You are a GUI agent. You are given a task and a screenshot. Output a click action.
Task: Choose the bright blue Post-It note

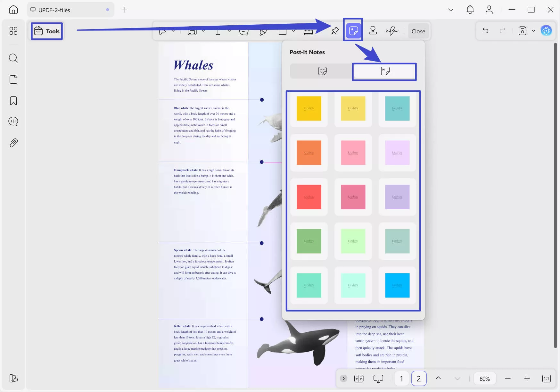pos(397,285)
